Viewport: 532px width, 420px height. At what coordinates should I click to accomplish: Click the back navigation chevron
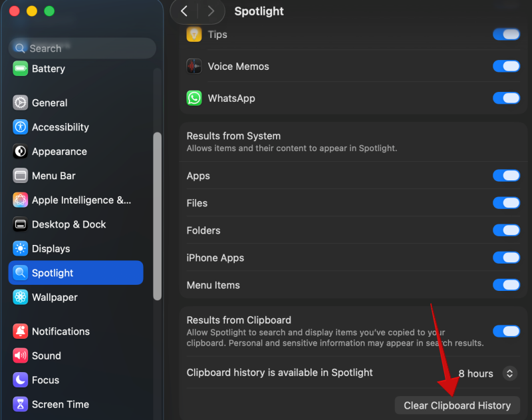tap(184, 11)
